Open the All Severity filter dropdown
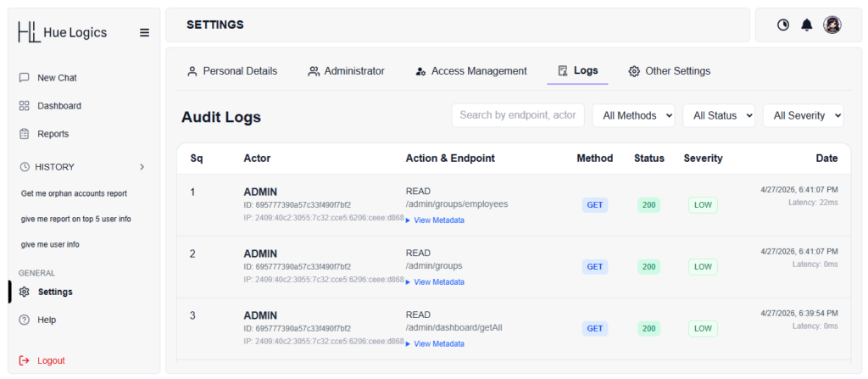 (803, 115)
